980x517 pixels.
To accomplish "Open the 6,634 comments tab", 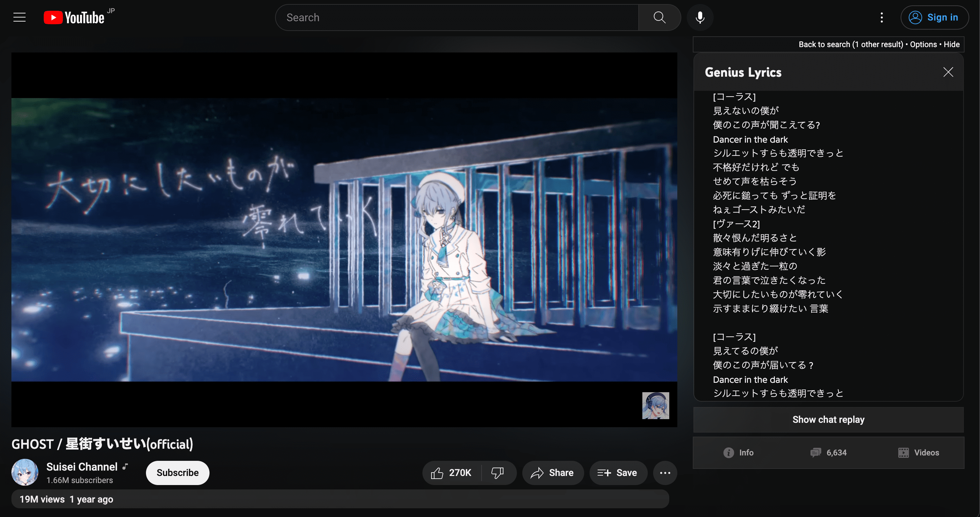I will [829, 453].
